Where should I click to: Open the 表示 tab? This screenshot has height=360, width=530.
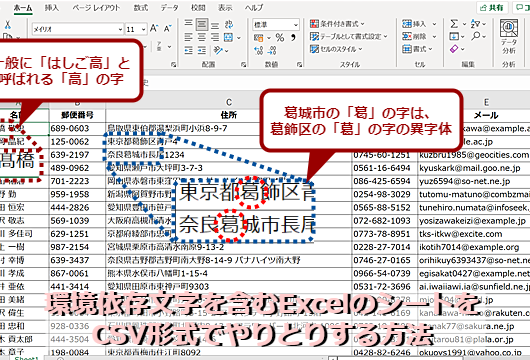(x=225, y=7)
